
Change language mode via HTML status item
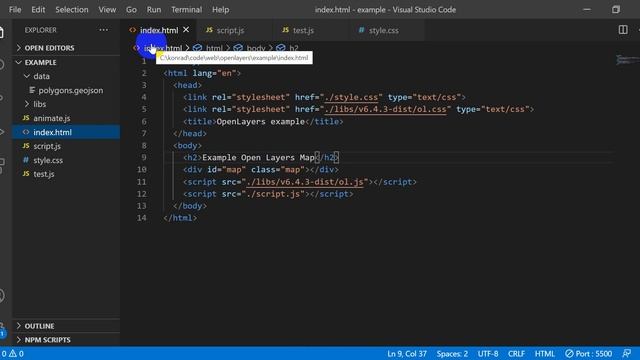(x=544, y=353)
